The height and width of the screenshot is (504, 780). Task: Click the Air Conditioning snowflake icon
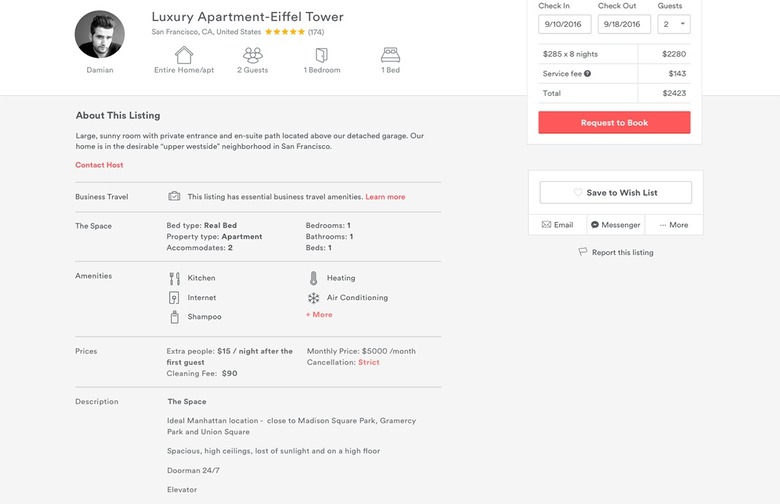click(x=313, y=298)
